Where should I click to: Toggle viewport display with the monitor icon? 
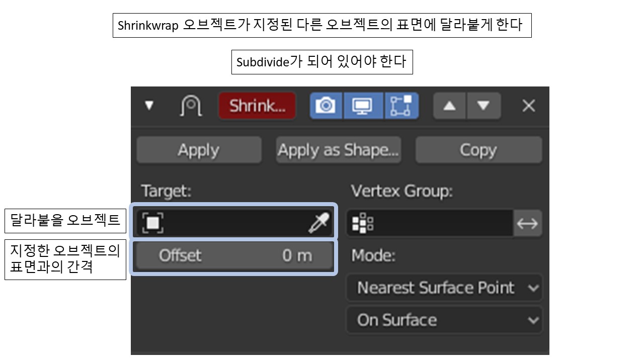pyautogui.click(x=362, y=106)
